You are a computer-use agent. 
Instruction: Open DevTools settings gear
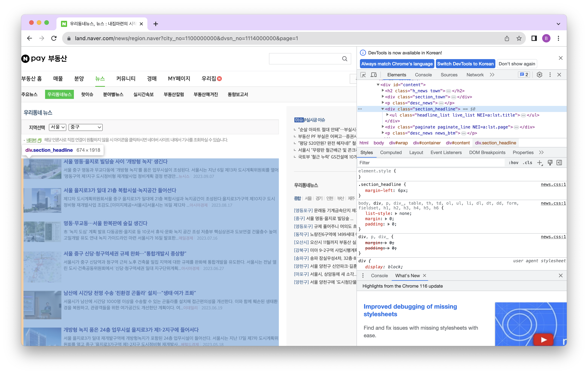[x=539, y=75]
